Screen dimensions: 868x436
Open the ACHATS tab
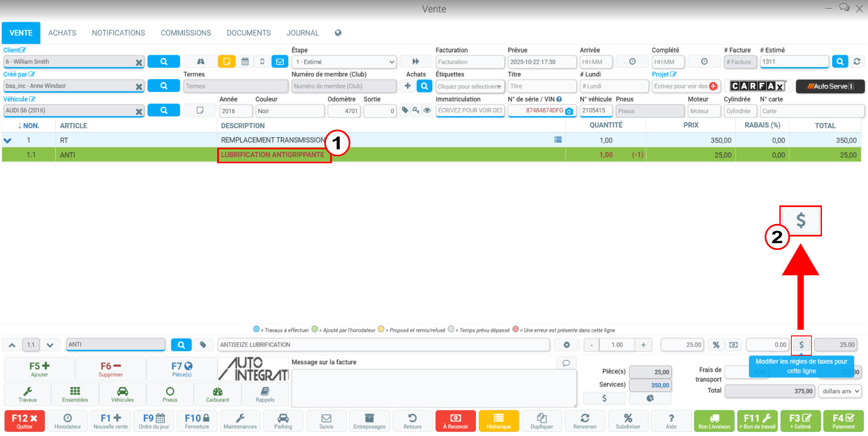pyautogui.click(x=62, y=33)
